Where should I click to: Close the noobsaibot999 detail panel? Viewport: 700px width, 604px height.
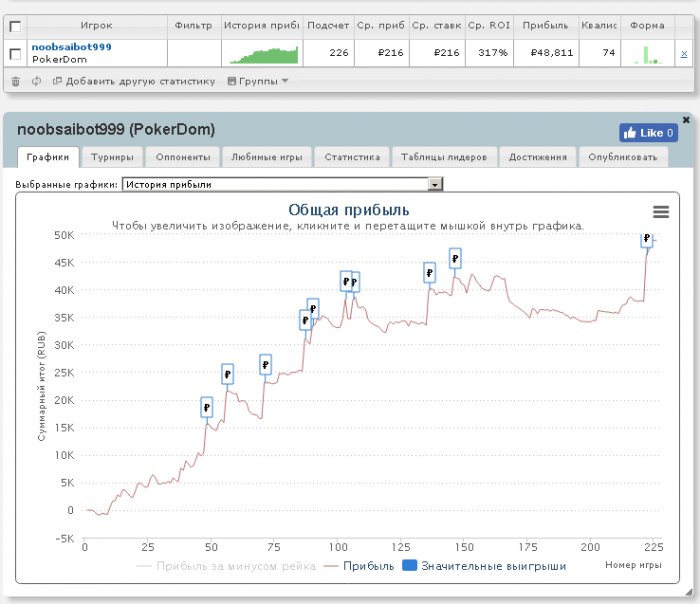click(686, 120)
